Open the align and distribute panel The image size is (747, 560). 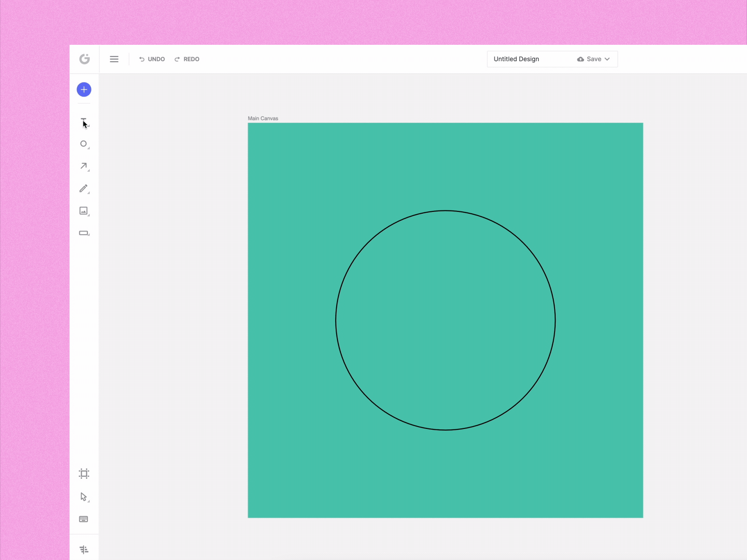84,549
